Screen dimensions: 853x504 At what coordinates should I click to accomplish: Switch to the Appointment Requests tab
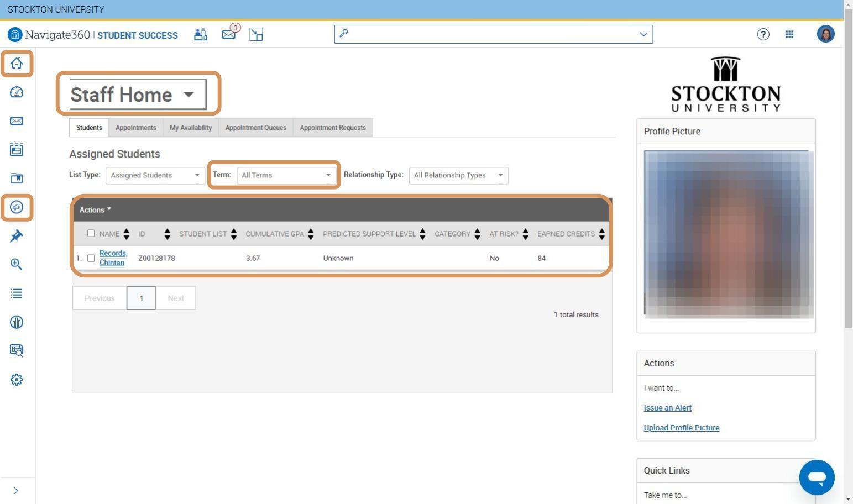[333, 128]
